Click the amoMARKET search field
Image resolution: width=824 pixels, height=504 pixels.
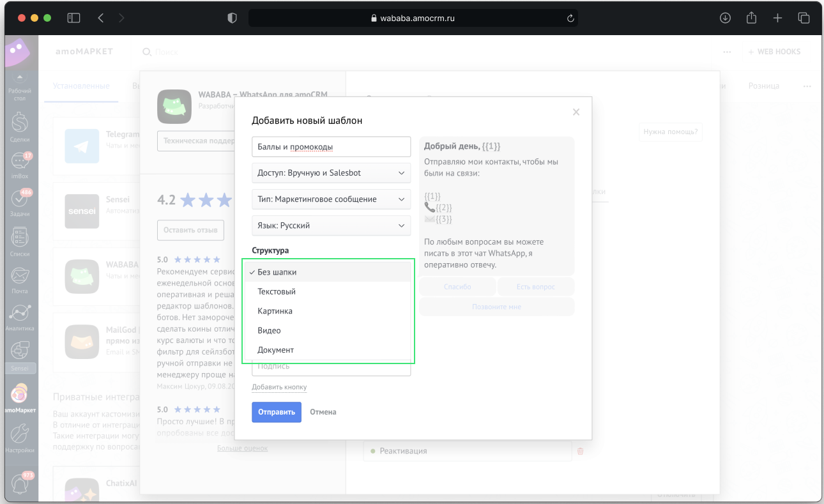[x=166, y=52]
